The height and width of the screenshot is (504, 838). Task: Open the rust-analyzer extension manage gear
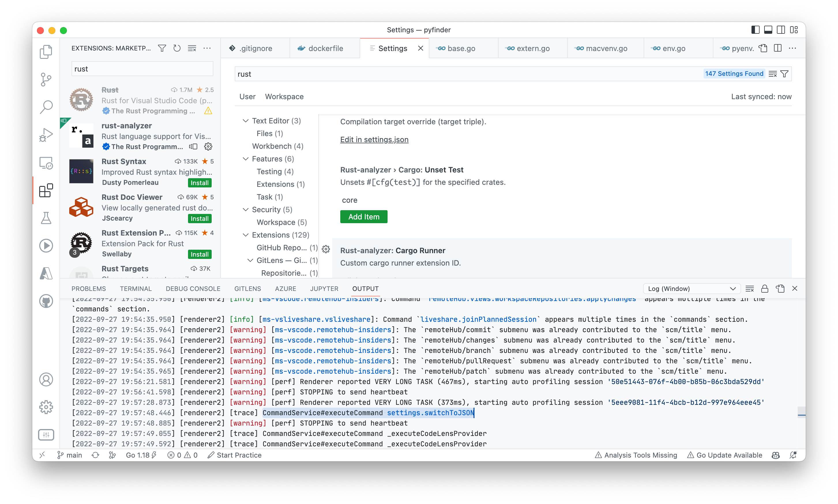(208, 147)
